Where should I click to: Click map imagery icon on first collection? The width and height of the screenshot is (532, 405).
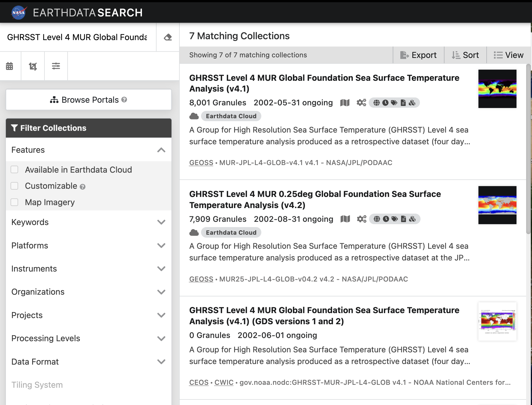coord(345,103)
